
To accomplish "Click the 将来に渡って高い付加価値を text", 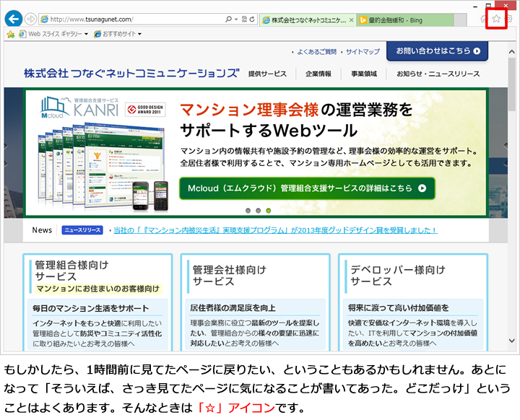I will pyautogui.click(x=398, y=308).
